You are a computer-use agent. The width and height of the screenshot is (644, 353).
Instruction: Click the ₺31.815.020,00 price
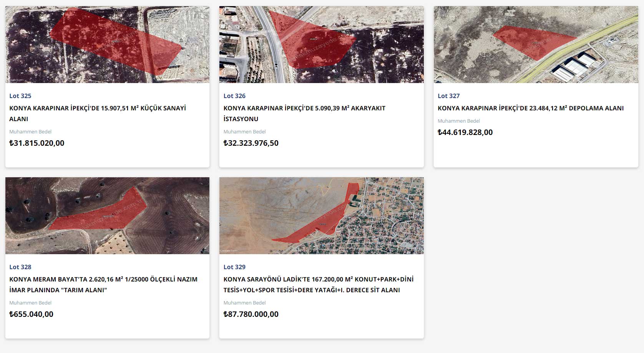tap(37, 143)
